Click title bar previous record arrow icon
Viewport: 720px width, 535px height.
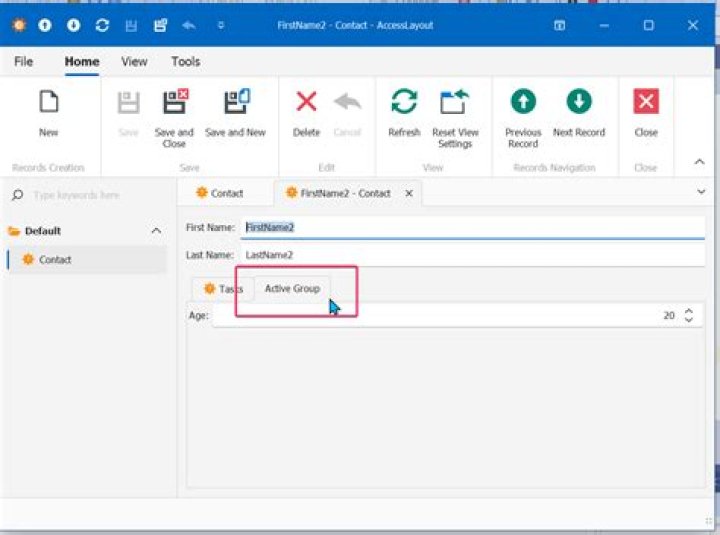[x=45, y=25]
